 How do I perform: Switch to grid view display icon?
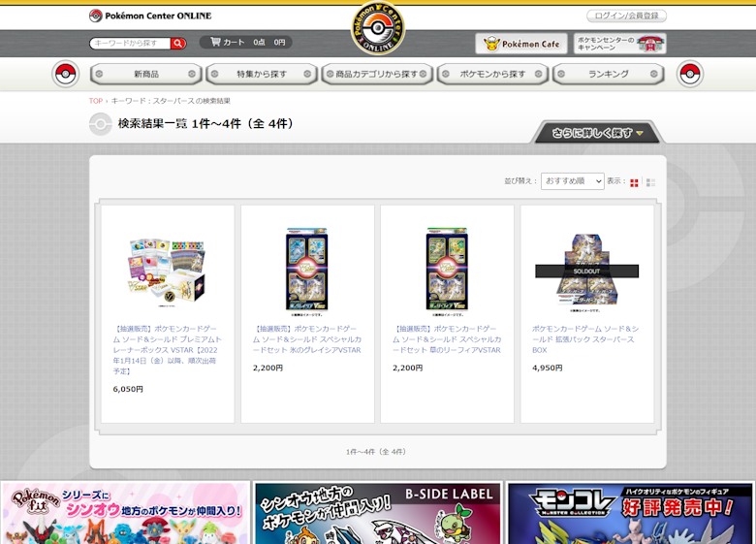tap(635, 182)
